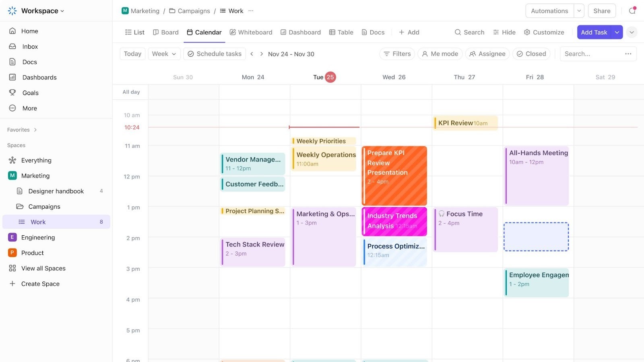Switch to the Whiteboard tab
The image size is (644, 362).
tap(251, 32)
